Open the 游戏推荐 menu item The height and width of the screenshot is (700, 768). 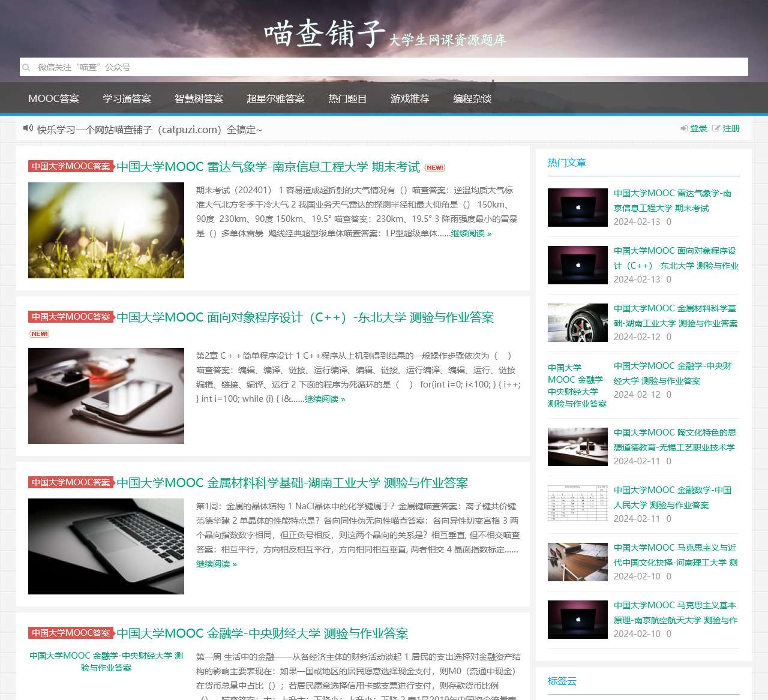tap(410, 98)
